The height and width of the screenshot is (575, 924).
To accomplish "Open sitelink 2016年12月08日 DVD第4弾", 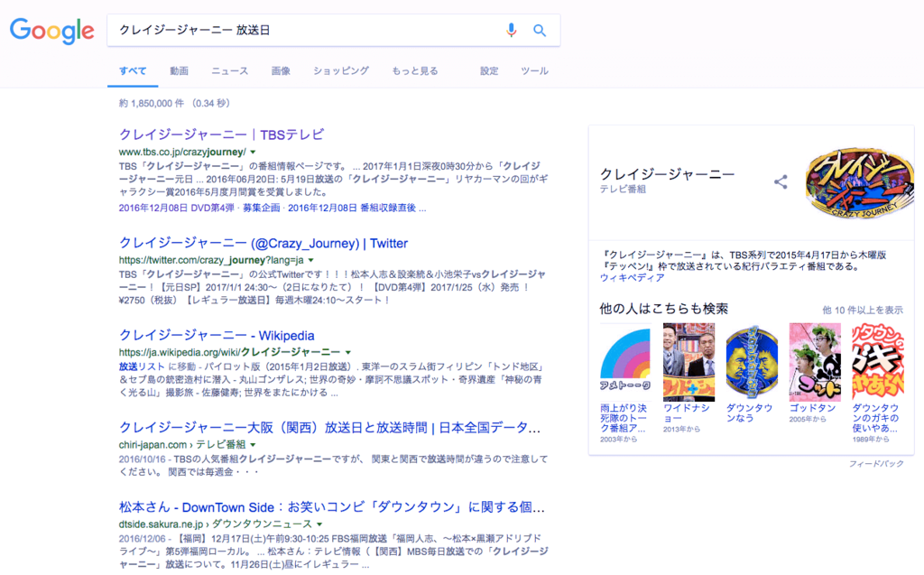I will pyautogui.click(x=177, y=208).
